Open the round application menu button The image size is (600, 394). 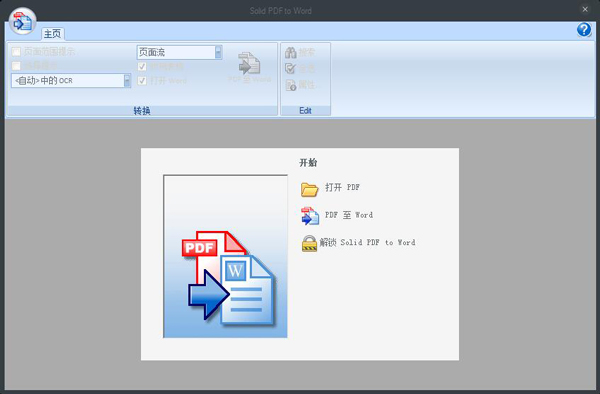click(23, 21)
